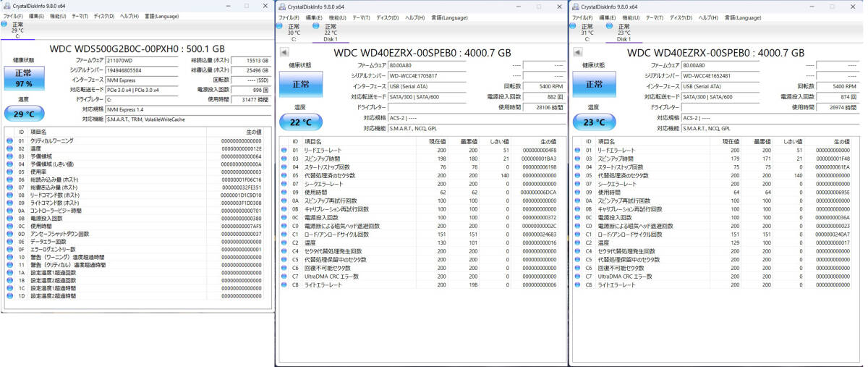Click the 正常 health button in 23 °C window
Screen dimensions: 868x367
pyautogui.click(x=595, y=84)
